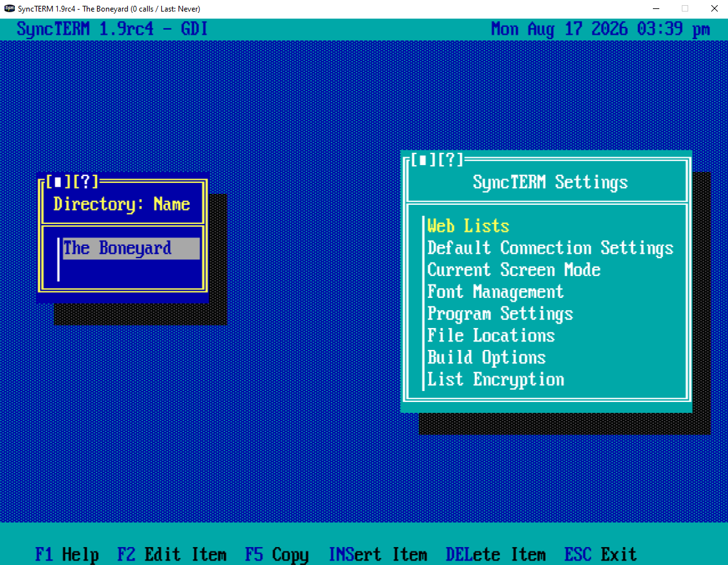Image resolution: width=728 pixels, height=565 pixels.
Task: Click DELete Item in bottom bar
Action: [x=496, y=554]
